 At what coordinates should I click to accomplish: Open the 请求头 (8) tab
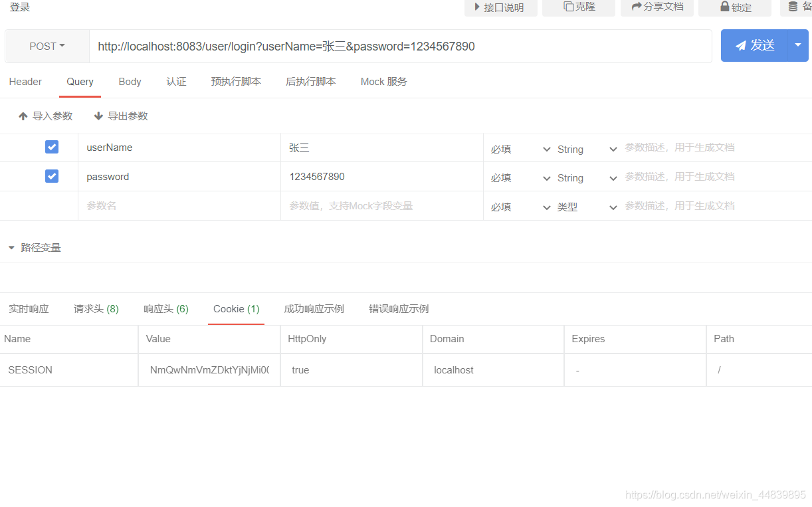point(96,309)
